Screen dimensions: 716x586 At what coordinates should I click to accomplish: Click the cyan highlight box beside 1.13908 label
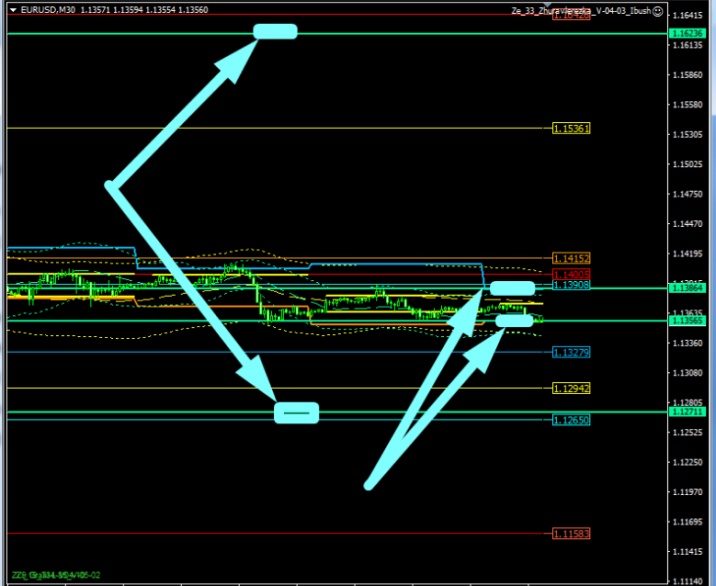tap(512, 288)
